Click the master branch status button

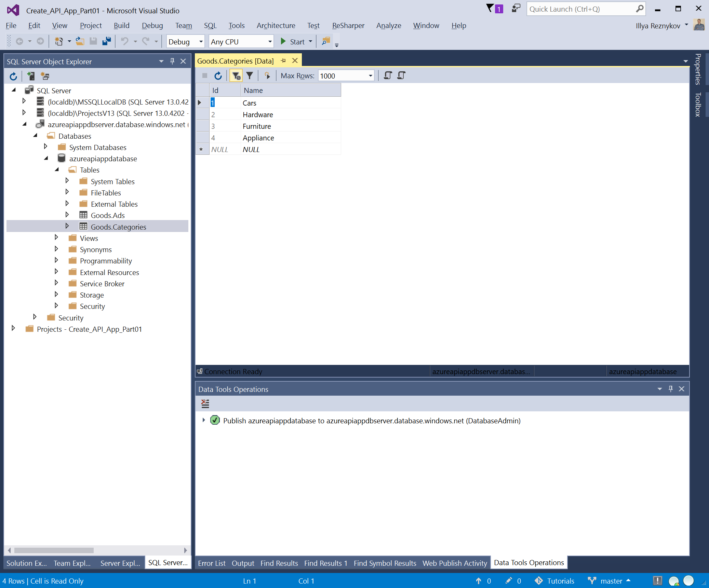click(611, 581)
